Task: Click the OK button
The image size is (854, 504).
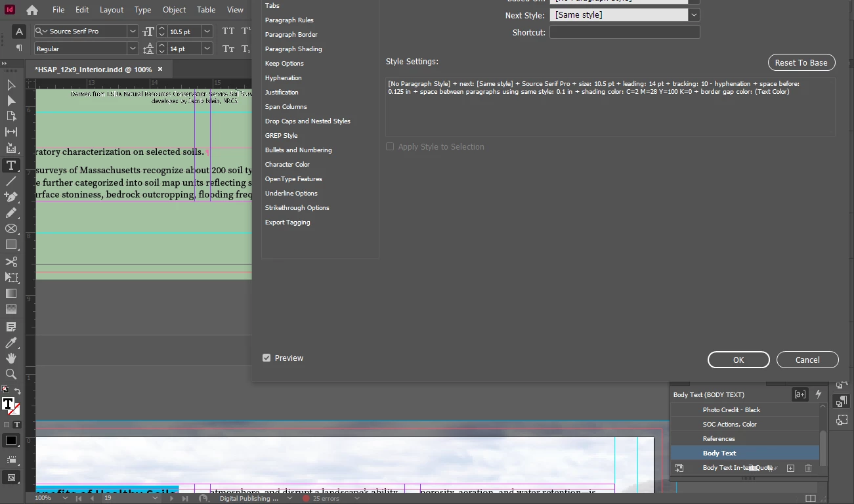Action: point(738,360)
